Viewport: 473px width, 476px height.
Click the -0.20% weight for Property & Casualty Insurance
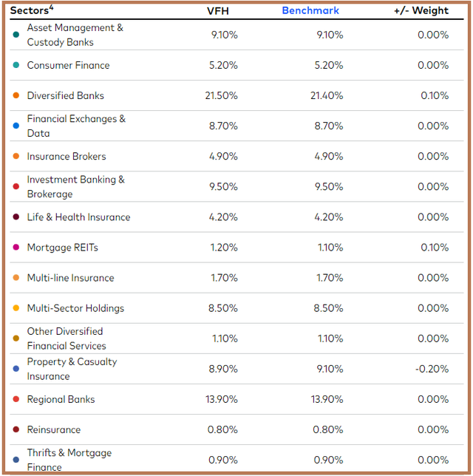pos(432,369)
